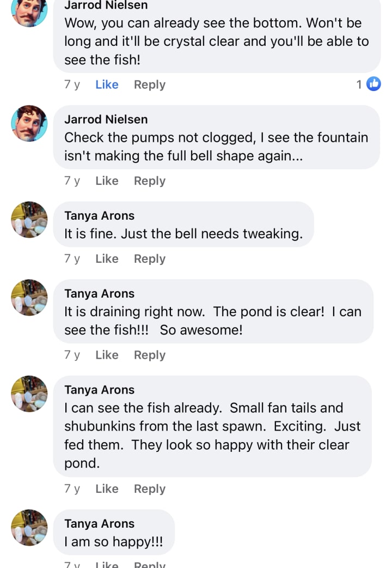Open Jarrod Nielsen's profile from the fountain comment name
Screen dimensions: 392x568
click(106, 119)
